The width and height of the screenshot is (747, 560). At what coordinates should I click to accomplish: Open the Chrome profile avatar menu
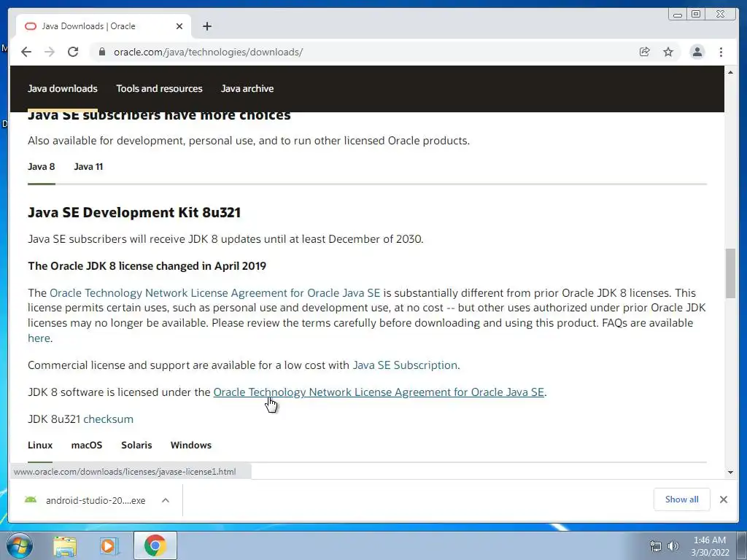[x=697, y=52]
